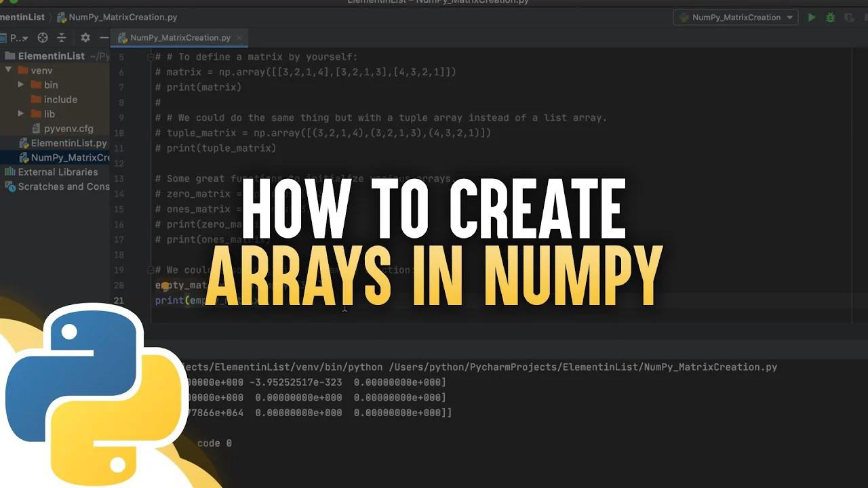Viewport: 868px width, 488px height.
Task: Open the NumPy_MatrixCreation run configuration dropdown
Action: pyautogui.click(x=735, y=17)
